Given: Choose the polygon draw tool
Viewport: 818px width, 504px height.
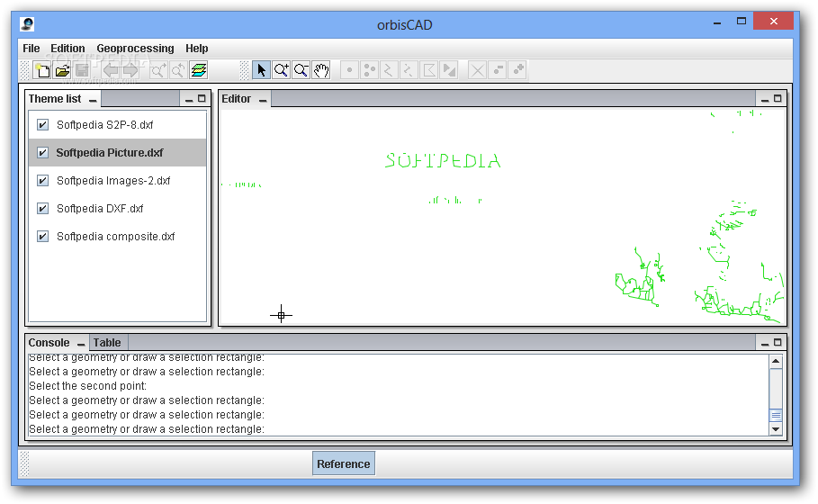Looking at the screenshot, I should coord(429,70).
